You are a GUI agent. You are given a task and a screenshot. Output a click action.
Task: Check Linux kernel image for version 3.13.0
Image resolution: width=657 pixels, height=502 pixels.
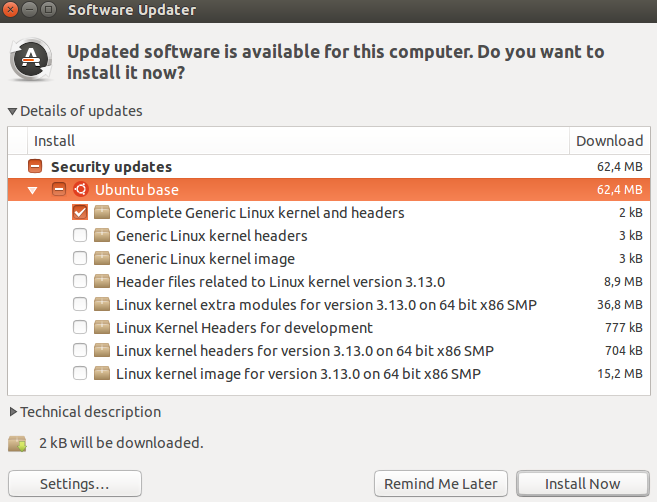[80, 374]
